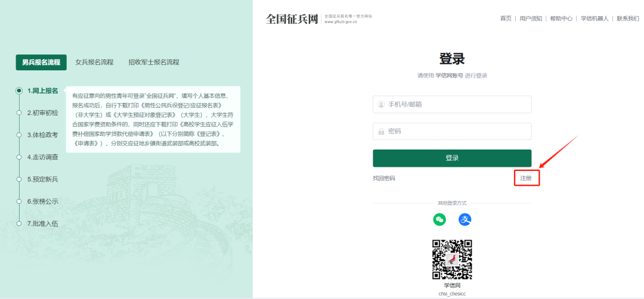644x299 pixels.
Task: Focus the 手机号/邮箱 input field
Action: 452,104
